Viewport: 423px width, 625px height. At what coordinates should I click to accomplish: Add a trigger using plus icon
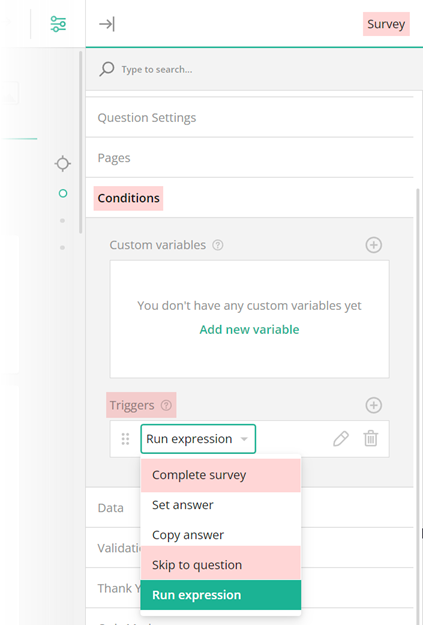(x=374, y=405)
